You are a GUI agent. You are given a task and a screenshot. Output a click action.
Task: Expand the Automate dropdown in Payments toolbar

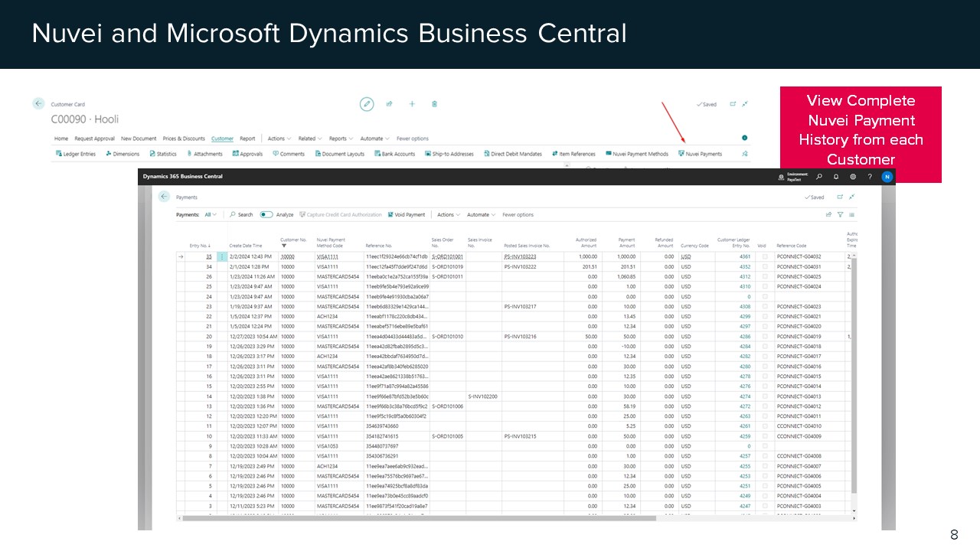pyautogui.click(x=480, y=215)
